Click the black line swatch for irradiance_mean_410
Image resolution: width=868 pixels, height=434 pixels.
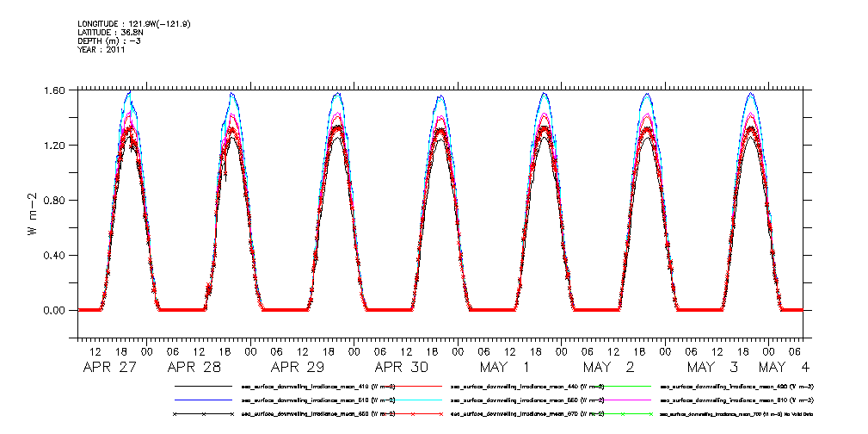pyautogui.click(x=203, y=385)
